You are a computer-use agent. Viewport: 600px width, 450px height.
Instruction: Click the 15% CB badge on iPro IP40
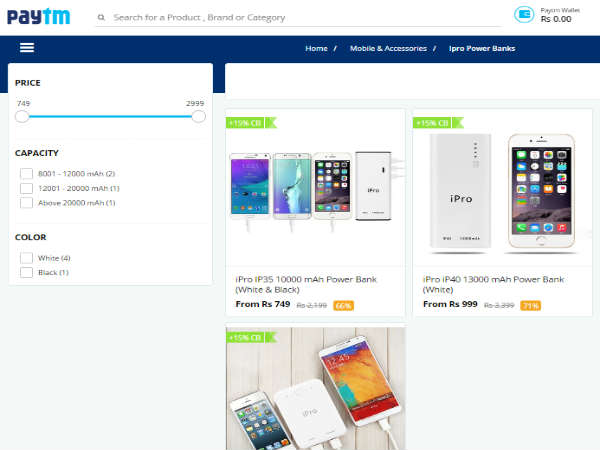(x=434, y=123)
